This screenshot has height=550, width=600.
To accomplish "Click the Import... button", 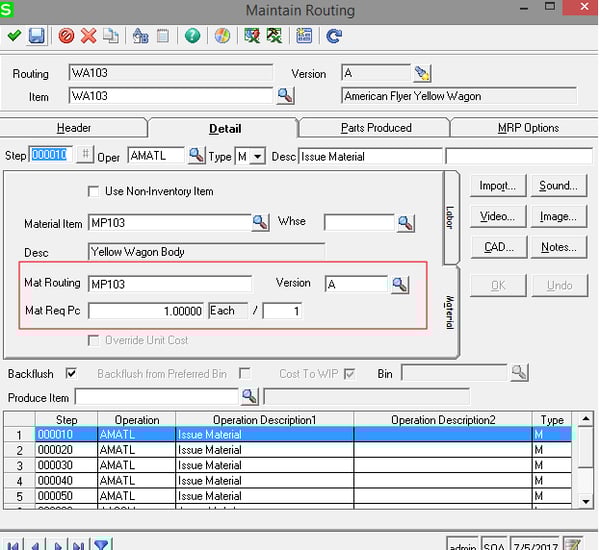I will pyautogui.click(x=497, y=186).
